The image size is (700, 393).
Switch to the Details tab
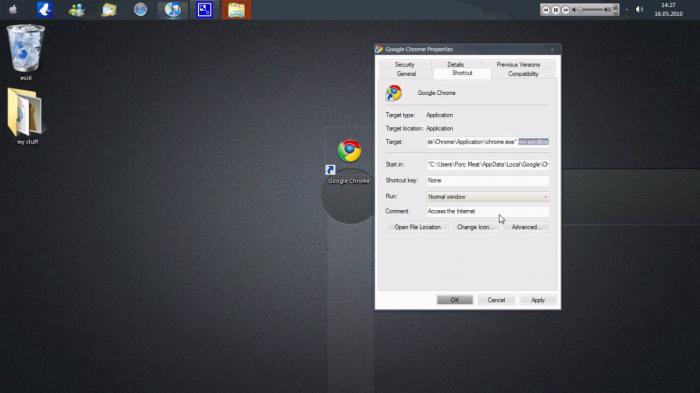click(455, 65)
